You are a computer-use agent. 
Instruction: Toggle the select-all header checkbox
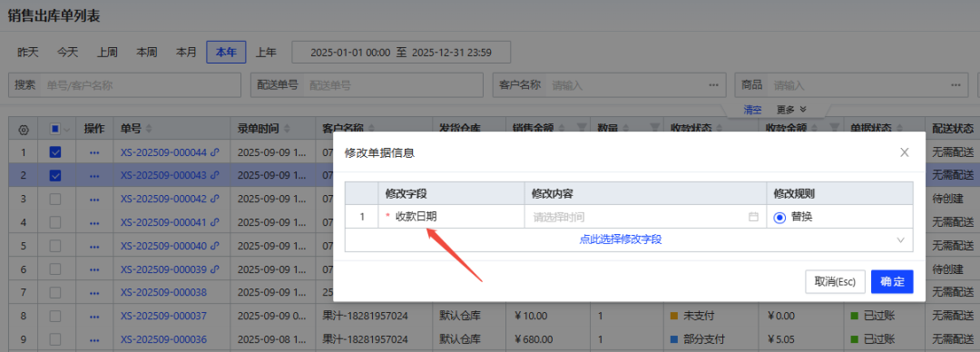pos(55,130)
